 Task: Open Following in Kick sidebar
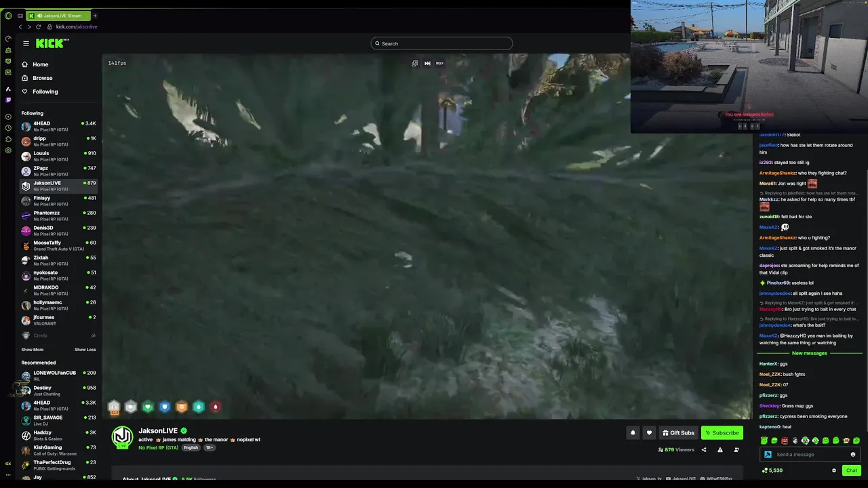click(40, 91)
